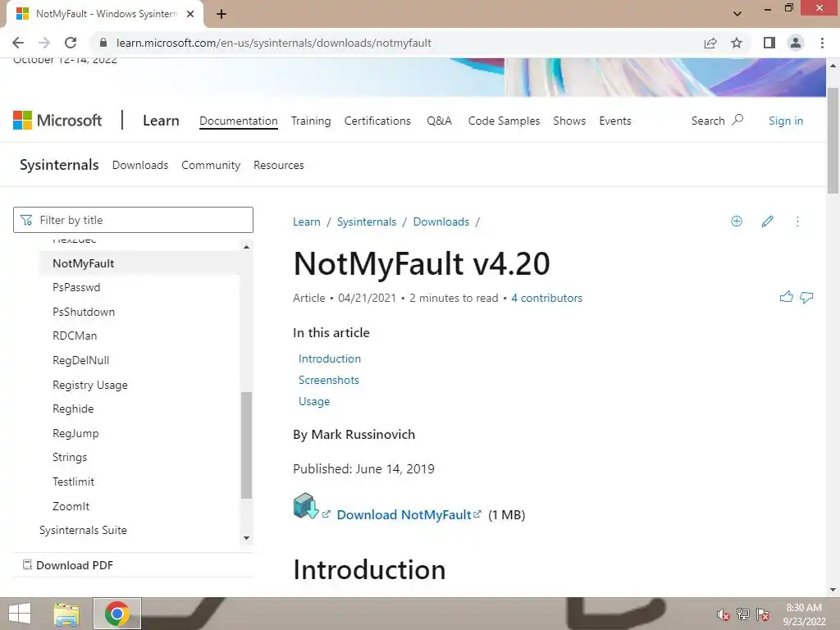The height and width of the screenshot is (630, 840).
Task: Click the Download PDF document icon
Action: 27,564
